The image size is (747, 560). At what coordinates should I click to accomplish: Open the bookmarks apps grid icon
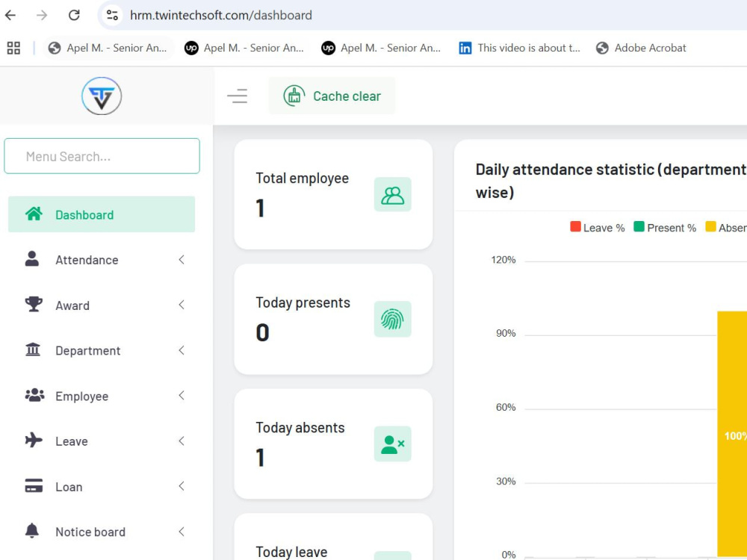13,48
